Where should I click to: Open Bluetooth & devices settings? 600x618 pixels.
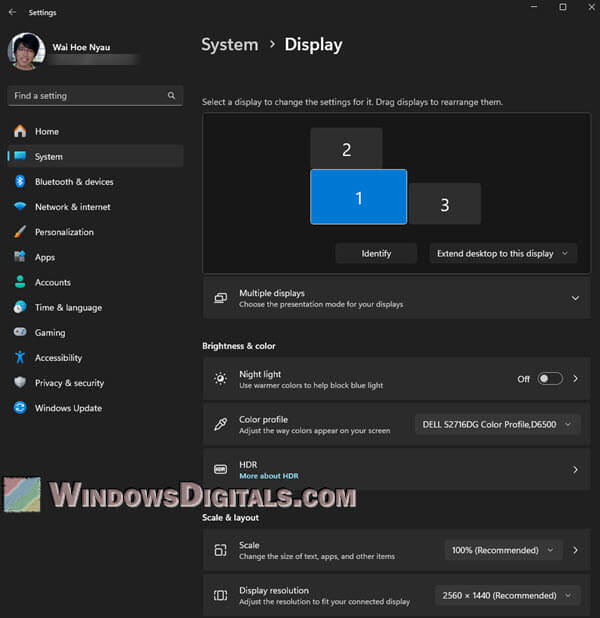coord(95,181)
